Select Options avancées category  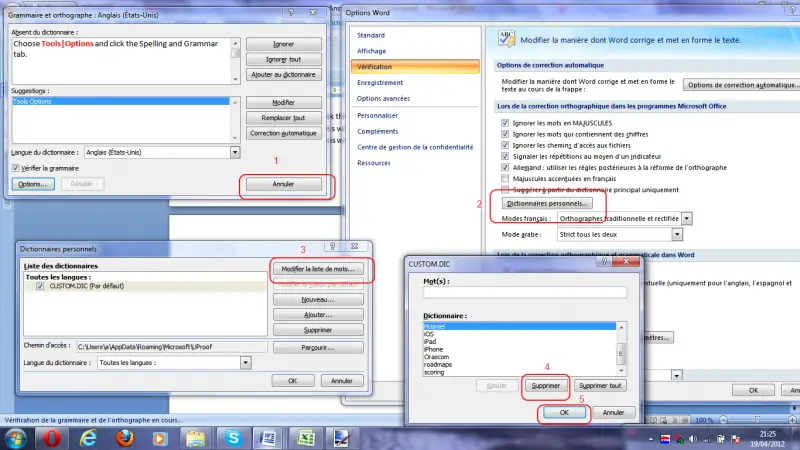tap(383, 98)
